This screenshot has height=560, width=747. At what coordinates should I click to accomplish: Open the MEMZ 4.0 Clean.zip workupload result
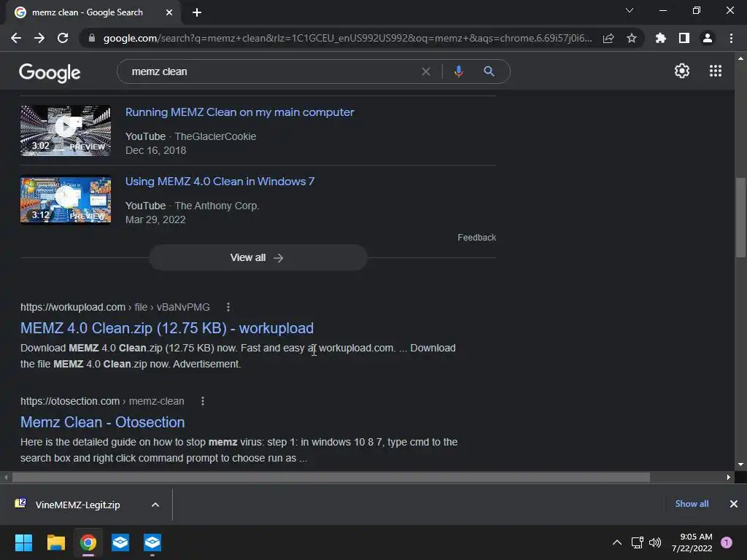(167, 328)
